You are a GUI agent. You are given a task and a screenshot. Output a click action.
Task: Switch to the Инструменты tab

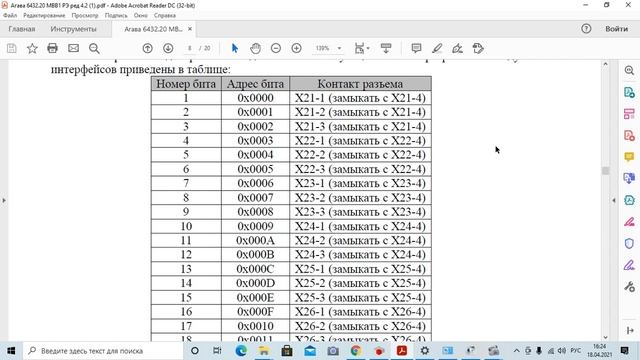point(73,29)
